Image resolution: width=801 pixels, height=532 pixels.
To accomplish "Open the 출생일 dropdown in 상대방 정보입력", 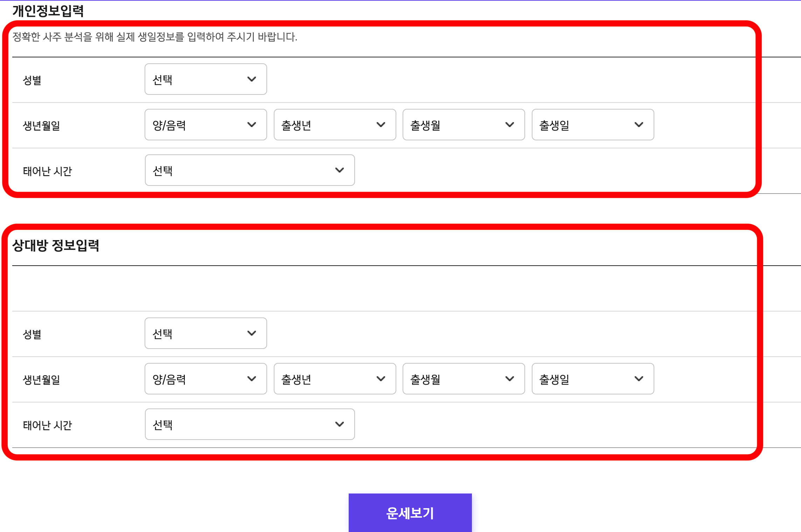I will tap(592, 379).
